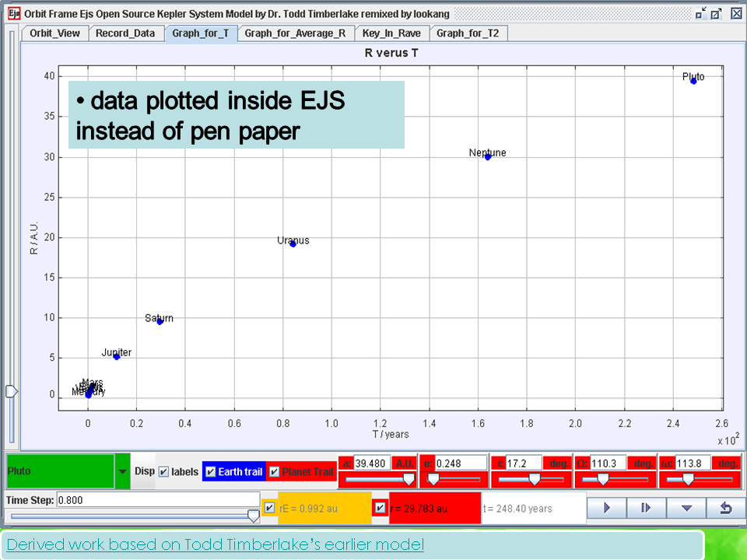This screenshot has height=560, width=747.
Task: Click the inclination i slider
Action: click(x=531, y=479)
